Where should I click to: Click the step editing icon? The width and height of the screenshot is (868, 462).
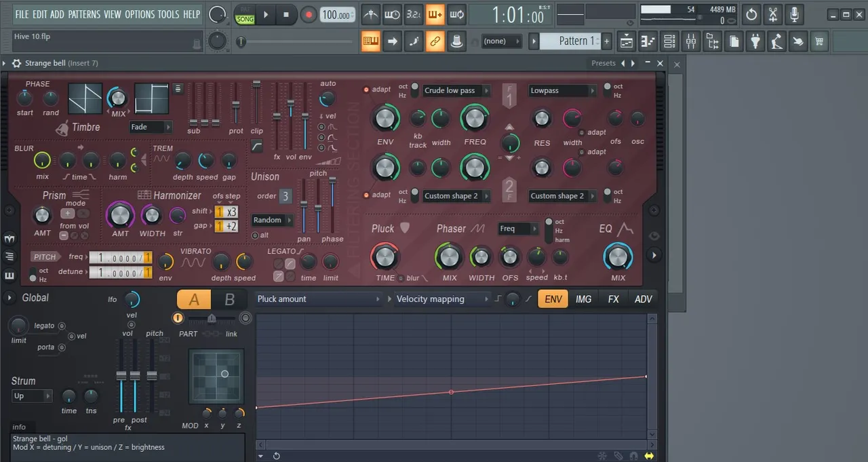click(413, 41)
